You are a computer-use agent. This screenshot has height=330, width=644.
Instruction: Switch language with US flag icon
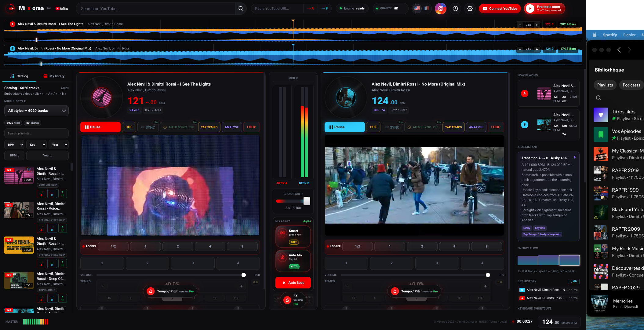[x=417, y=9]
